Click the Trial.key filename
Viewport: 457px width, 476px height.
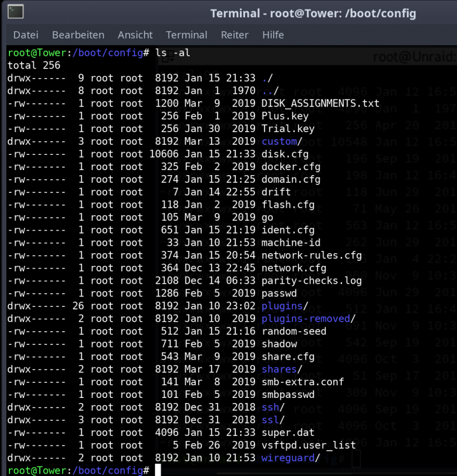click(x=288, y=129)
